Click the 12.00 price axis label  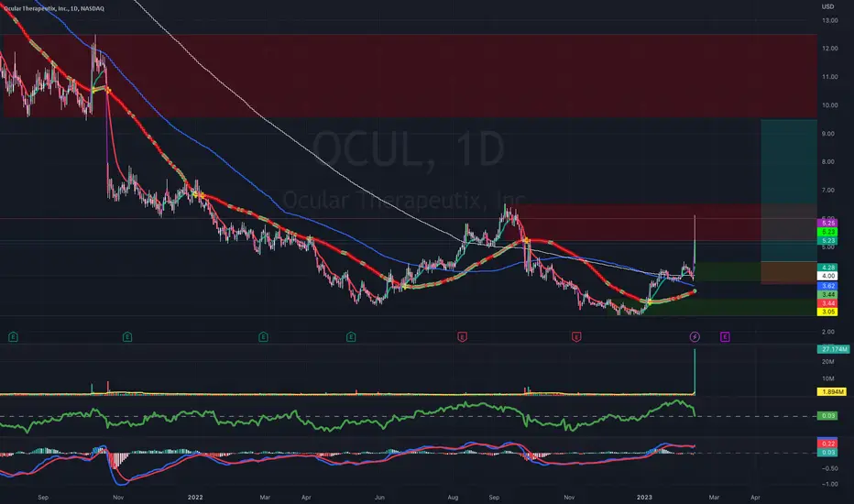tap(830, 49)
